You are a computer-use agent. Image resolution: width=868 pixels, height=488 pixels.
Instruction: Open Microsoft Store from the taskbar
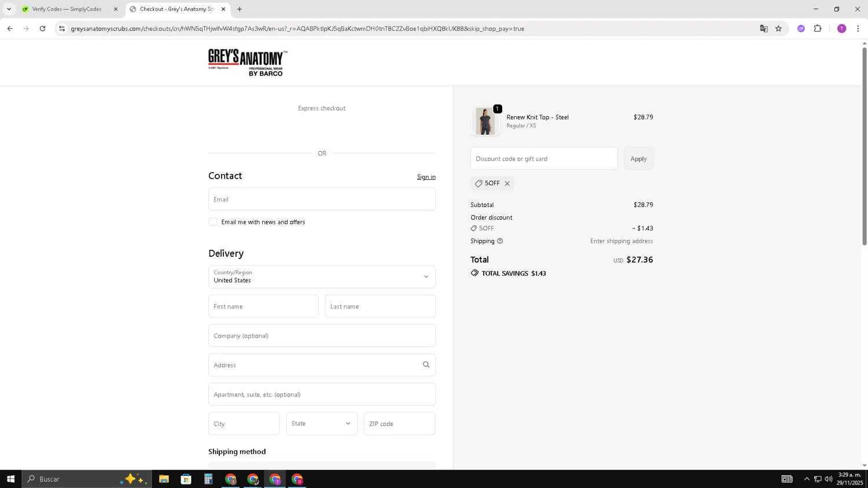pyautogui.click(x=186, y=479)
